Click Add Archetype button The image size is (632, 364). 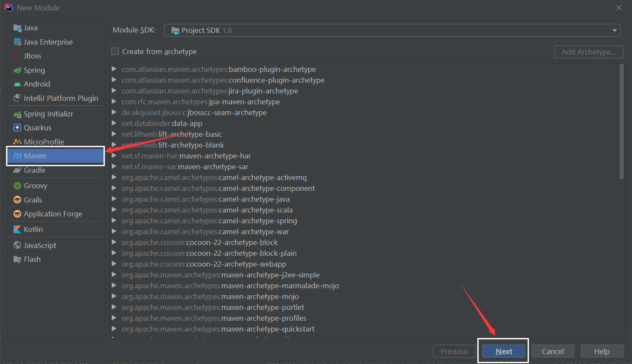(589, 52)
